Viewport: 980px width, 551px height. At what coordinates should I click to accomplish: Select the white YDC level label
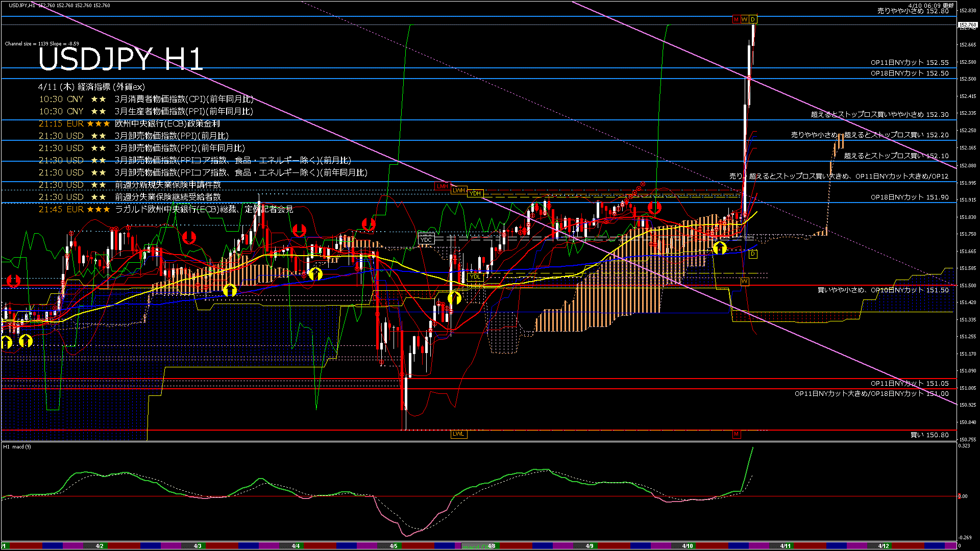(x=426, y=240)
